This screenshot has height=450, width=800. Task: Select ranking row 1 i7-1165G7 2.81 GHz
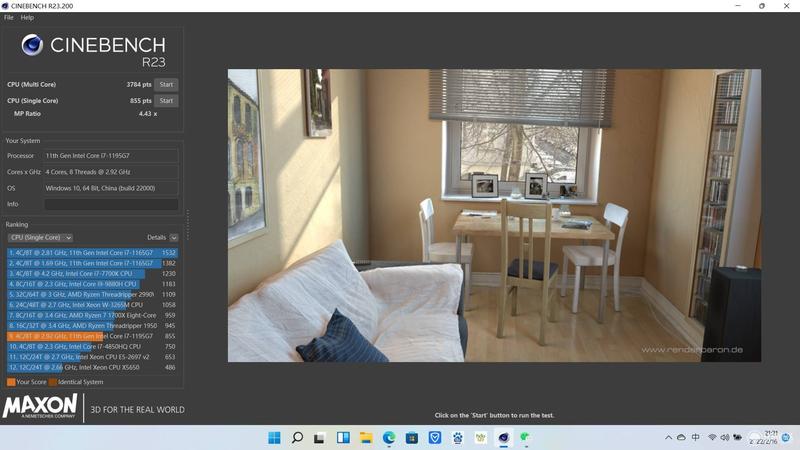click(x=92, y=253)
